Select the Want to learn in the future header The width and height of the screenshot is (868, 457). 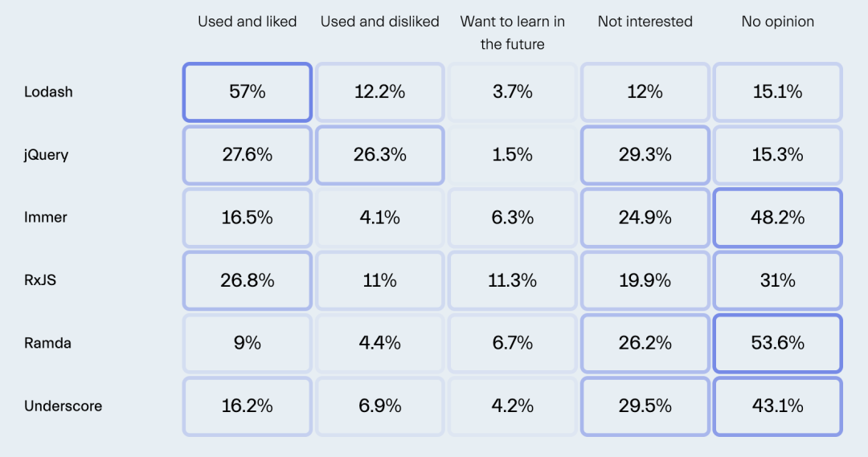tap(512, 33)
